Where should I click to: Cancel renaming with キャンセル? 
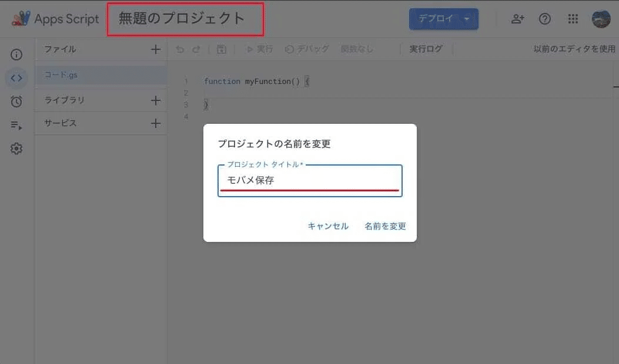[x=327, y=226]
